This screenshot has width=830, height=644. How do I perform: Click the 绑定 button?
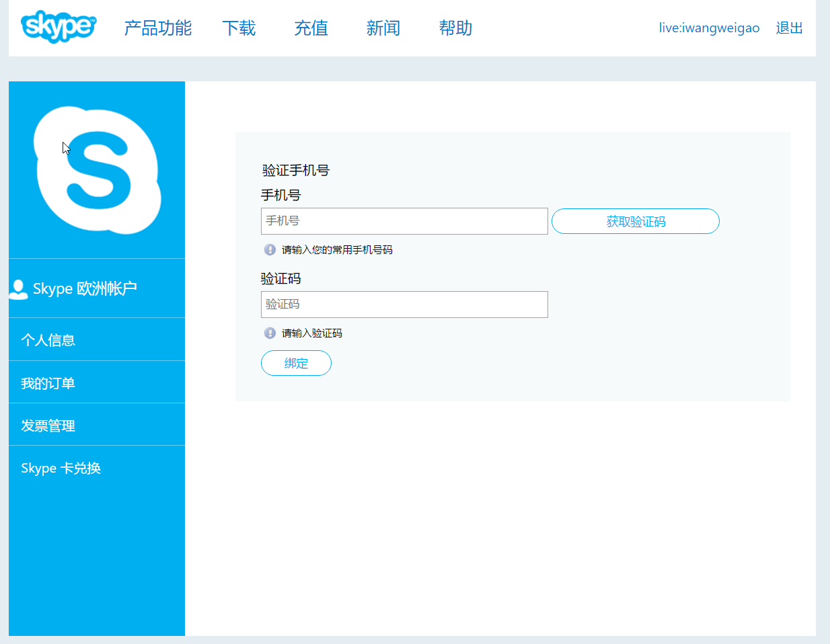pyautogui.click(x=296, y=363)
